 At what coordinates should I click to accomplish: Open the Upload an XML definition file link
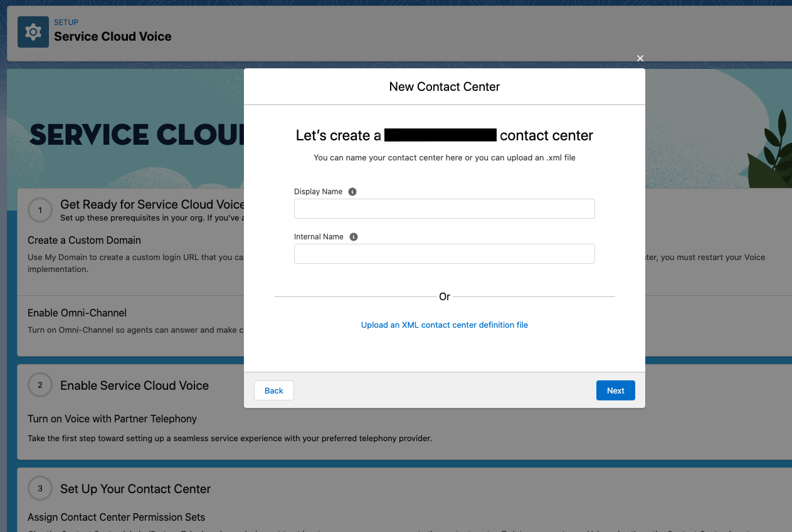pyautogui.click(x=444, y=325)
